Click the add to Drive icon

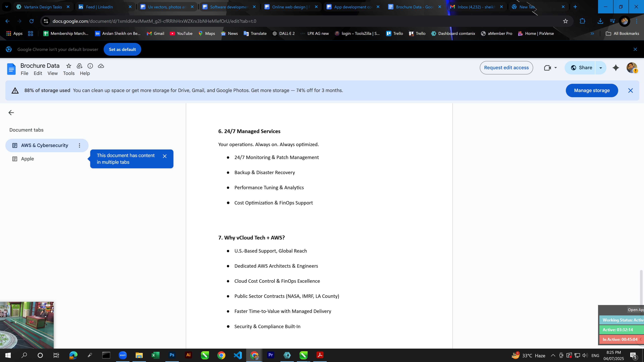pyautogui.click(x=79, y=66)
